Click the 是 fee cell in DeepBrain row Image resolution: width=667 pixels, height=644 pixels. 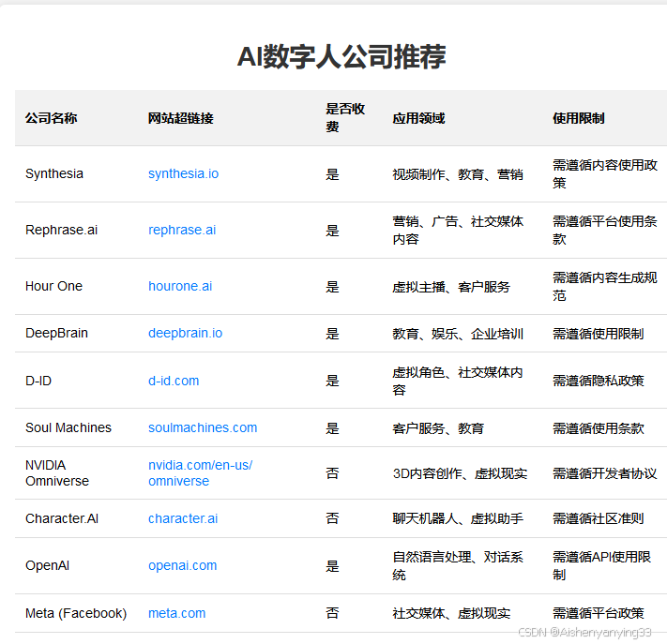pos(332,334)
